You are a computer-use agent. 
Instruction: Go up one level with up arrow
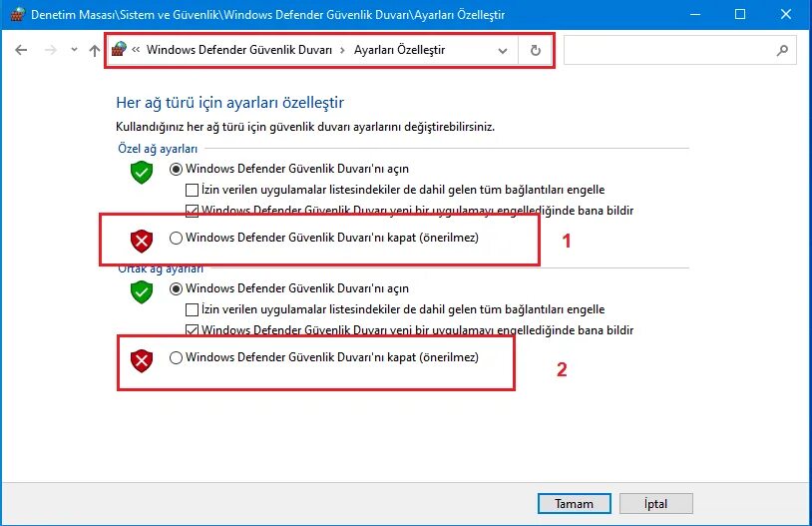94,50
